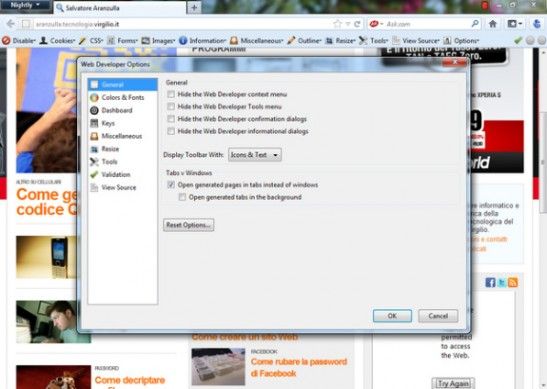The image size is (547, 389).
Task: Click the Facebook icon on the webpage
Action: [x=490, y=282]
